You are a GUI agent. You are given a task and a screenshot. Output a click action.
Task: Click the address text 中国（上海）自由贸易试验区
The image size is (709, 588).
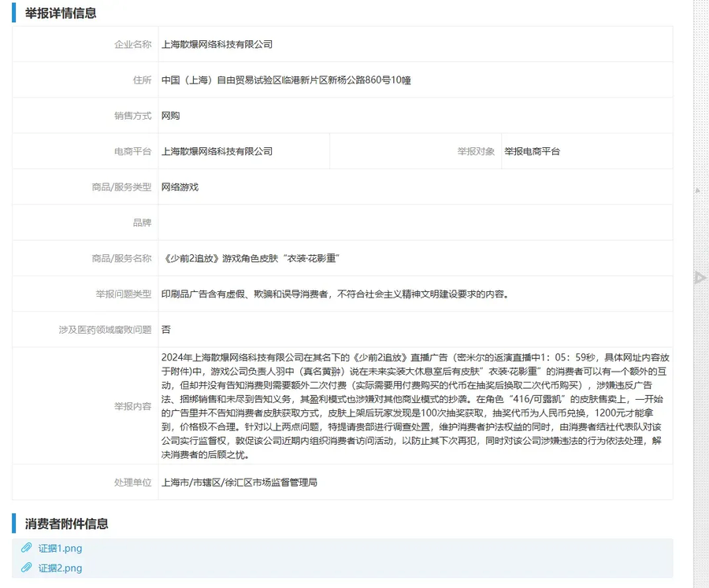[x=221, y=80]
